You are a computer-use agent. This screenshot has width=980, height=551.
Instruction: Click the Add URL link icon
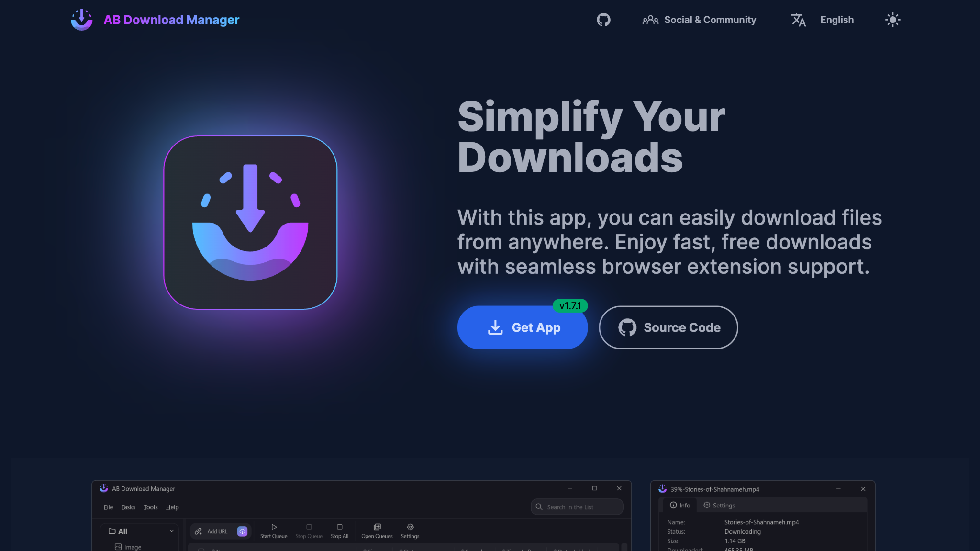(198, 531)
